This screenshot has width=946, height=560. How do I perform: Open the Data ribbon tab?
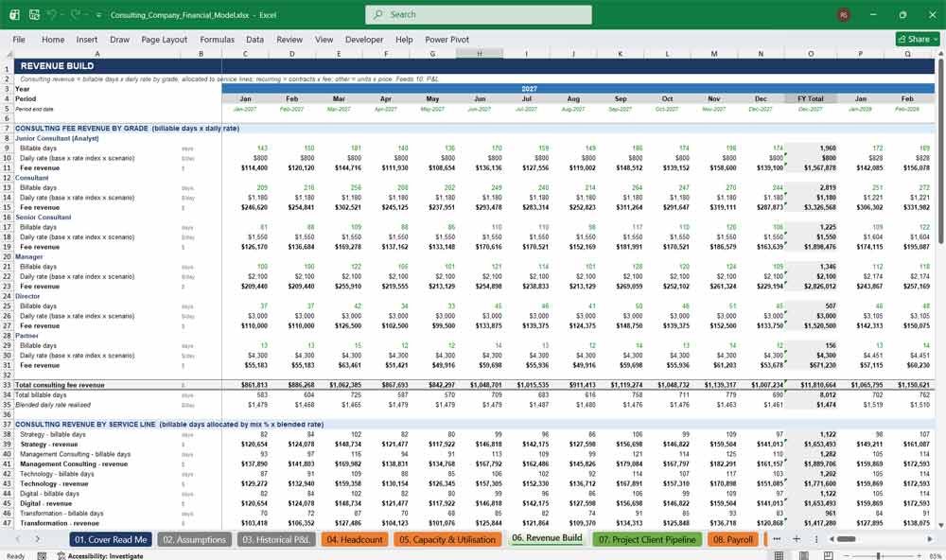(254, 39)
